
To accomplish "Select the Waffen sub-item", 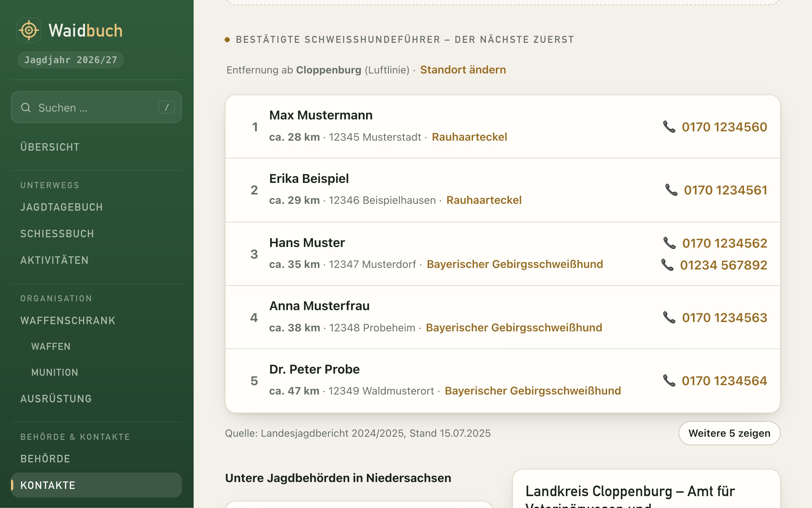I will pos(51,346).
